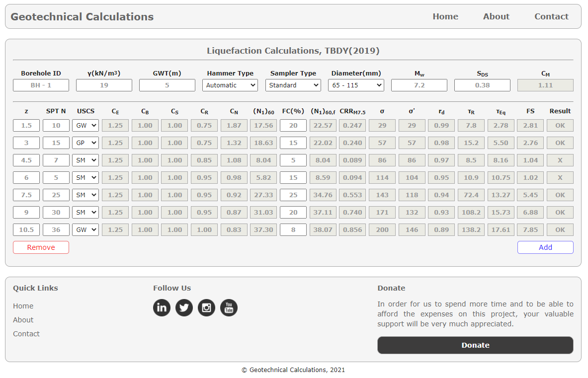Viewport: 588px width, 378px height.
Task: Add a new calculation row
Action: point(545,247)
